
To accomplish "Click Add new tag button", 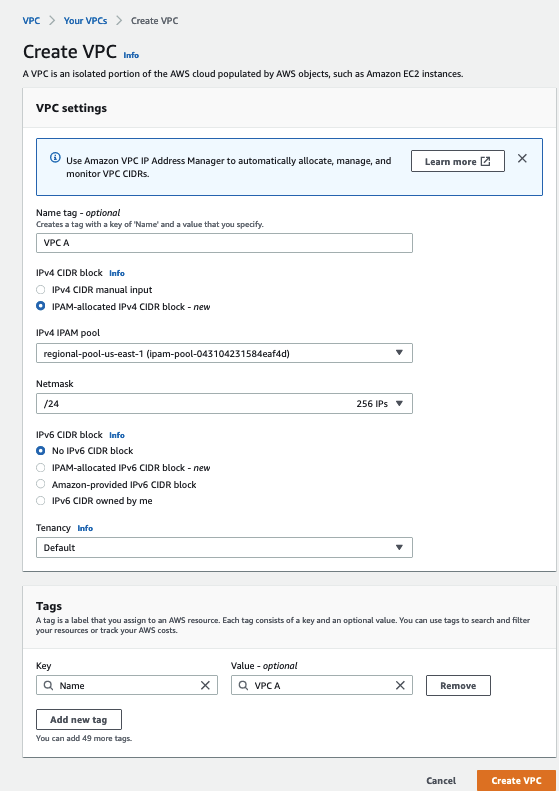I will pyautogui.click(x=79, y=719).
